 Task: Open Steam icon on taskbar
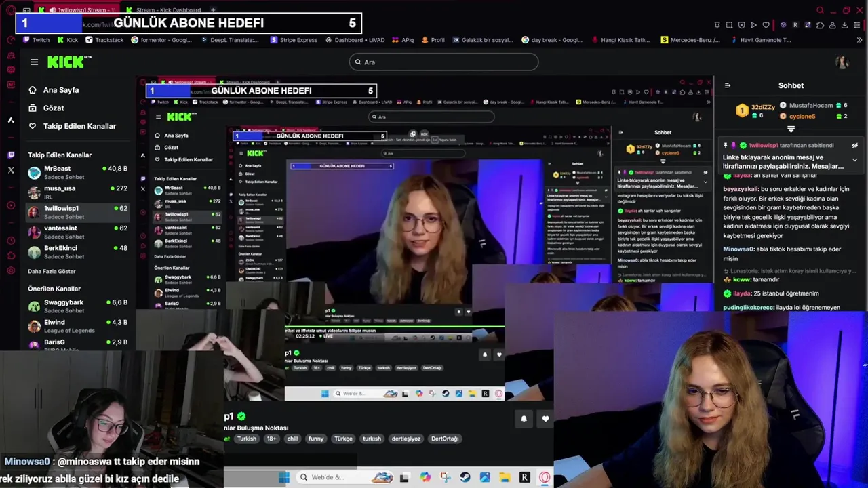pyautogui.click(x=465, y=477)
